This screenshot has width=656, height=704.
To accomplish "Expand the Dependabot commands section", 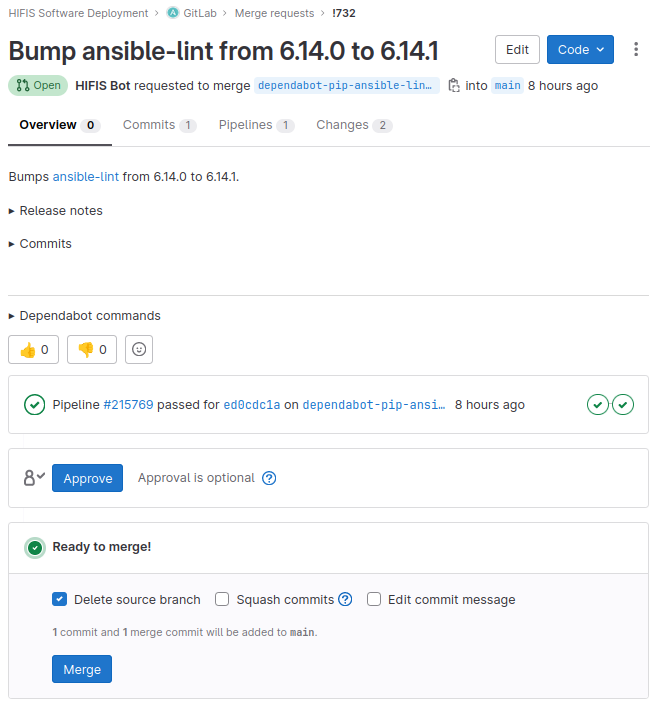I will [84, 316].
